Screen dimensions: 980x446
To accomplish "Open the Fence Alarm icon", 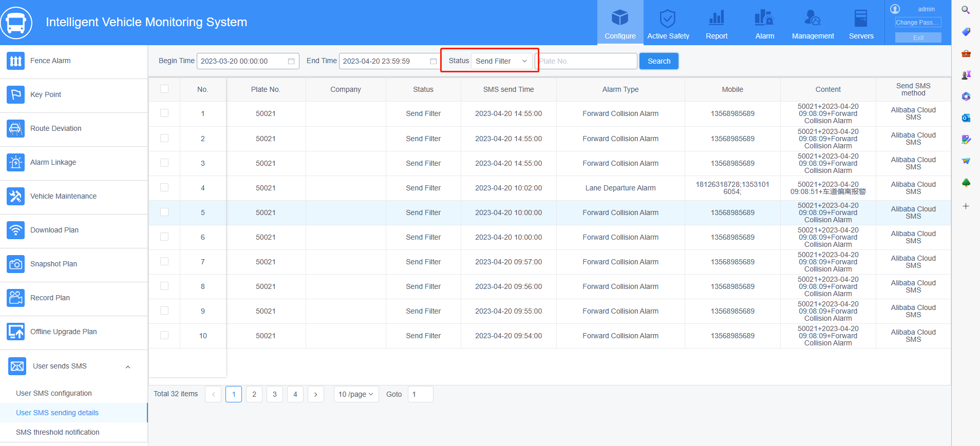I will point(16,61).
